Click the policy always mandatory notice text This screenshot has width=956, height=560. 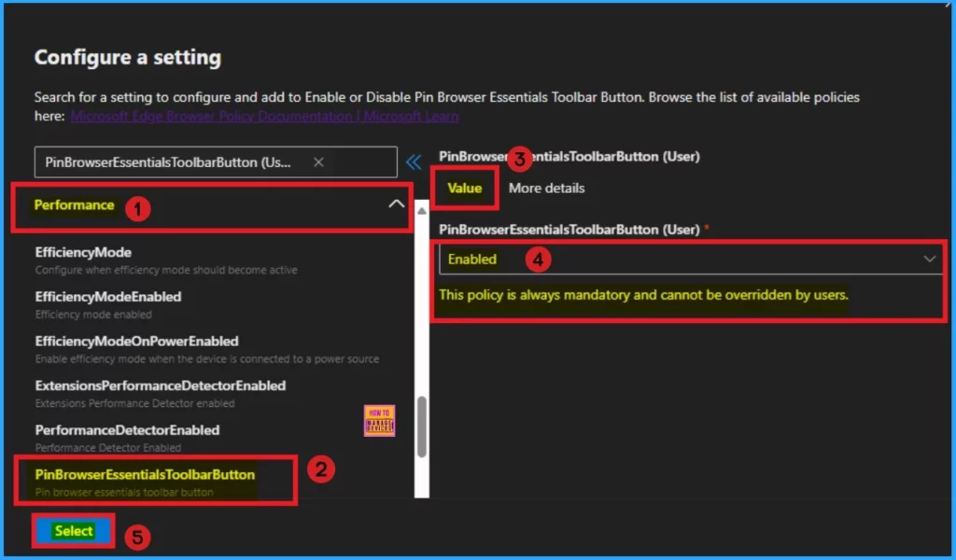tap(643, 295)
